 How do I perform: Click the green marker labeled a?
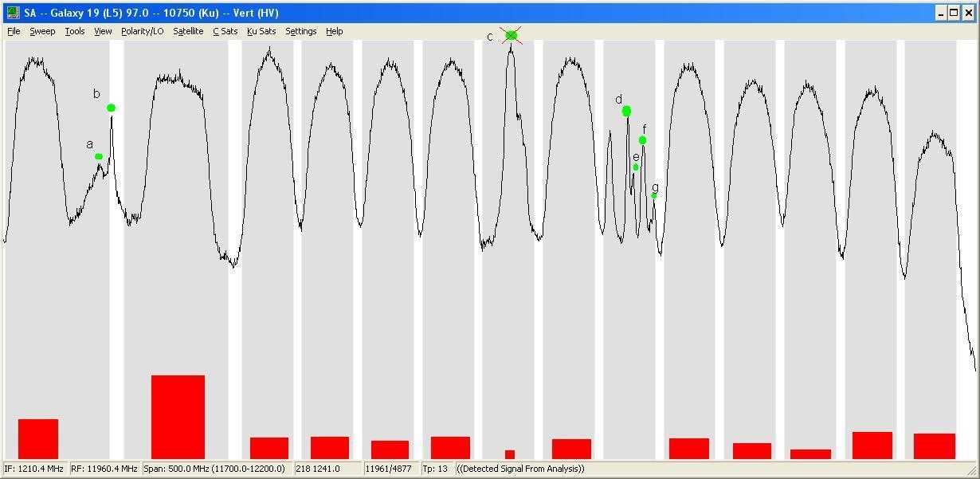99,156
